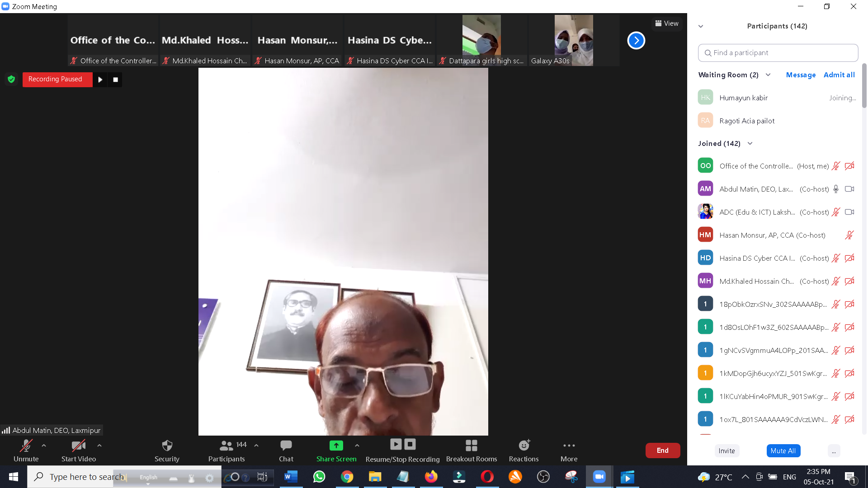Toggle mic for Office of the Controller host
The width and height of the screenshot is (868, 488).
tap(836, 166)
